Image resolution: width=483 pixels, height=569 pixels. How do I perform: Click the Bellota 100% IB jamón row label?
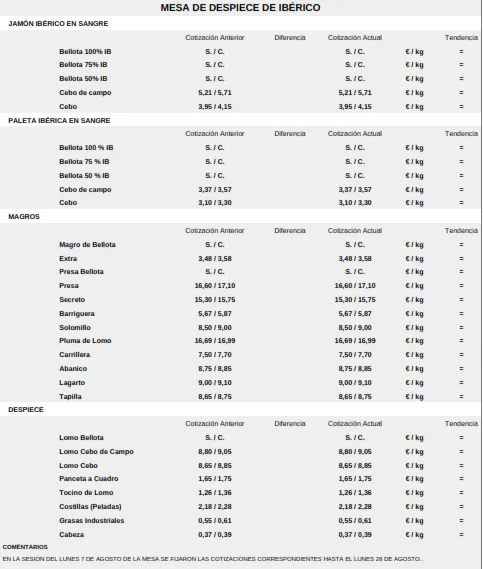click(x=85, y=52)
